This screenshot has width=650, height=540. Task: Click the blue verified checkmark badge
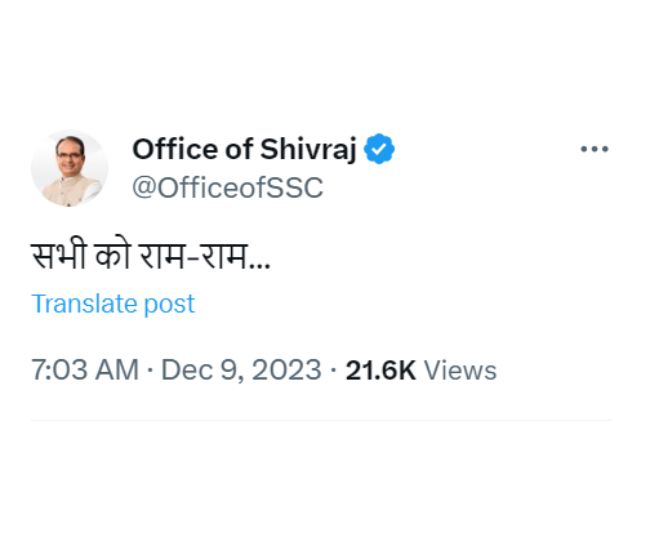point(379,150)
